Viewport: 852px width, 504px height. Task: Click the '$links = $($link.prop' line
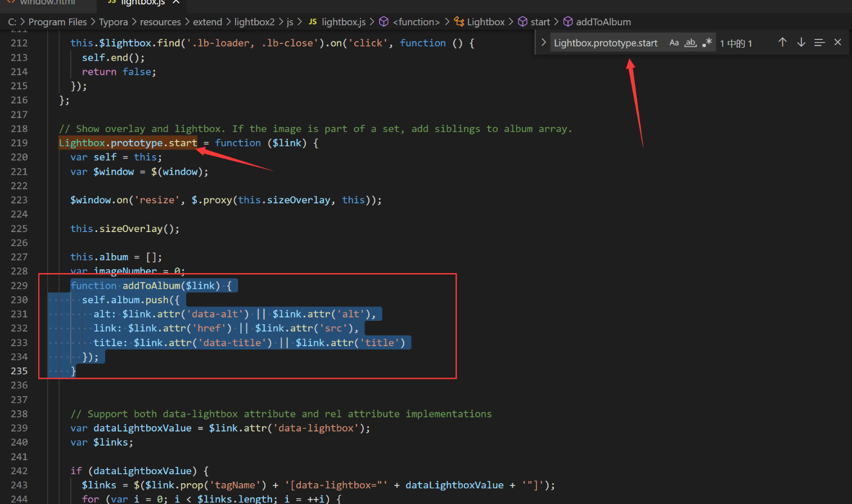pyautogui.click(x=318, y=485)
